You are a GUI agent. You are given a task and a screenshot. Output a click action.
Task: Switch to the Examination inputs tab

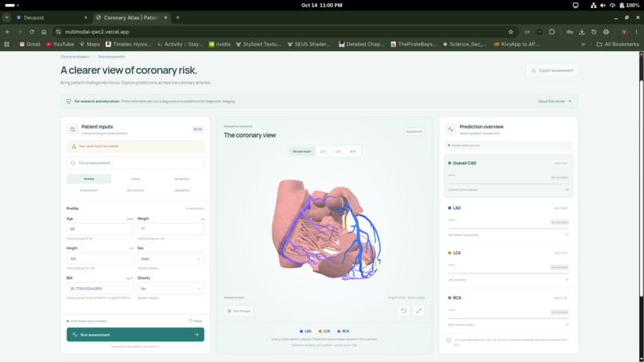[x=89, y=190]
